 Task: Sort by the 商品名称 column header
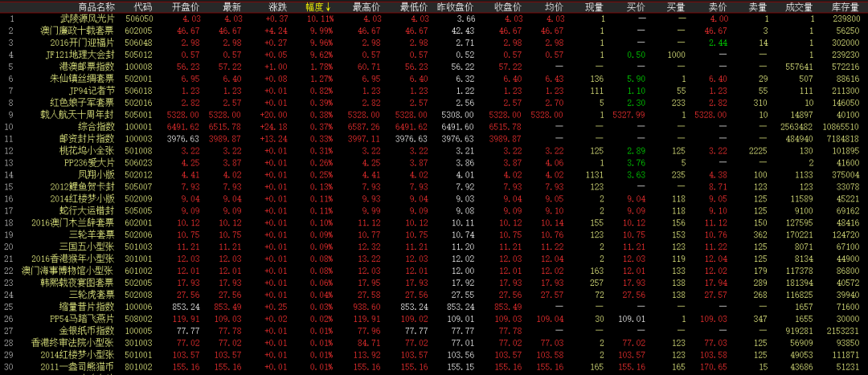[97, 7]
